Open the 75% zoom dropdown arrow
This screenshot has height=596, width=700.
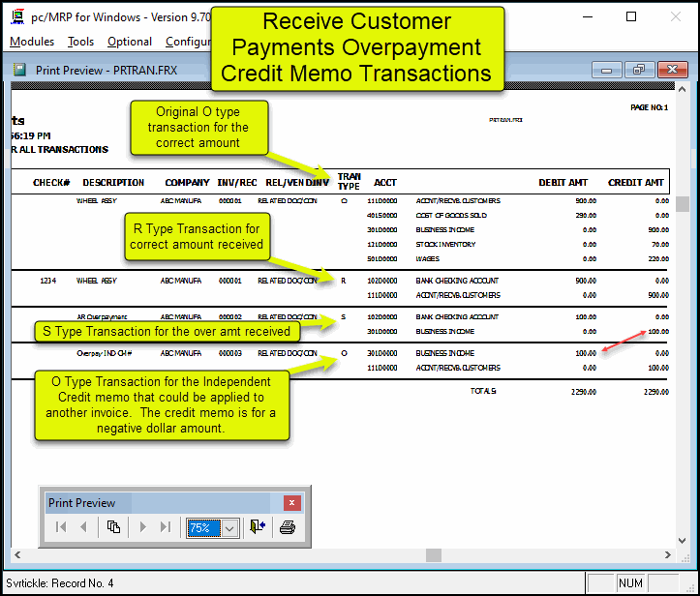pyautogui.click(x=229, y=527)
